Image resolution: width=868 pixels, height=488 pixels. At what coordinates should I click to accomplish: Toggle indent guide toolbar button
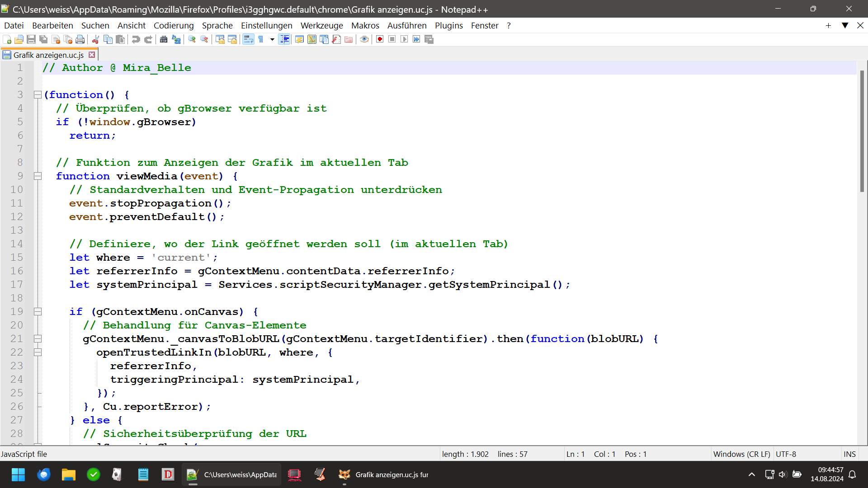(284, 40)
